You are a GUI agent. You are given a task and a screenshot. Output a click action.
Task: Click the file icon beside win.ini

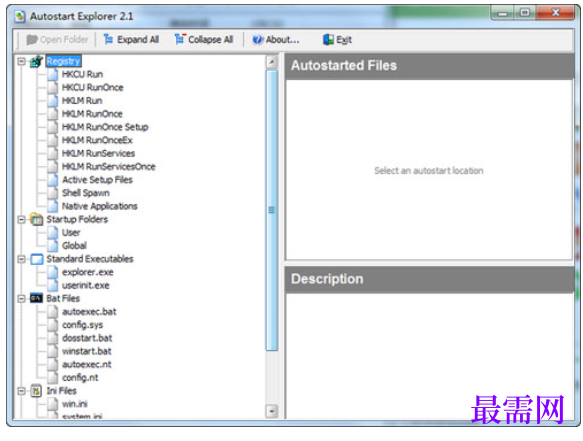coord(53,404)
